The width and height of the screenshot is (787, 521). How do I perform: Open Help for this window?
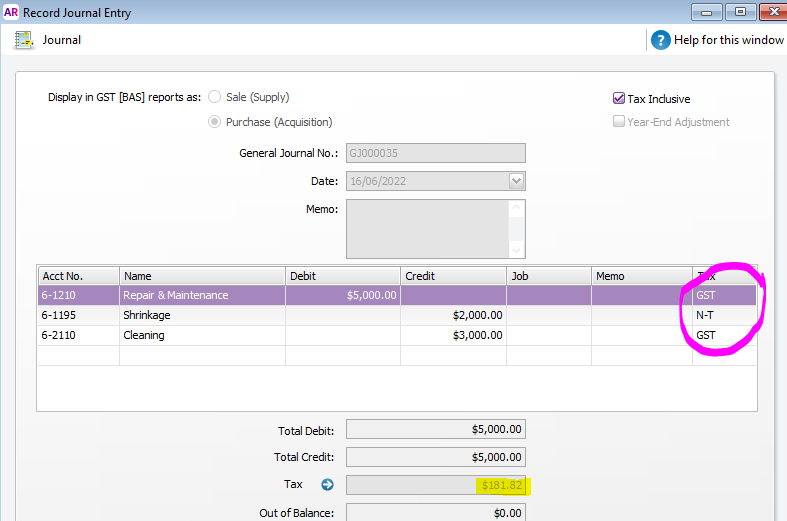[x=660, y=40]
